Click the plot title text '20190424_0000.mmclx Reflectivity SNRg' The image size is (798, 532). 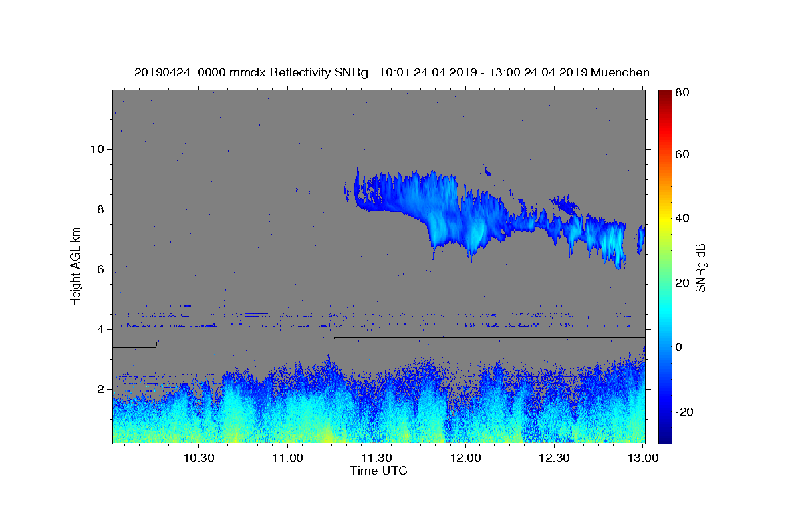click(x=251, y=72)
